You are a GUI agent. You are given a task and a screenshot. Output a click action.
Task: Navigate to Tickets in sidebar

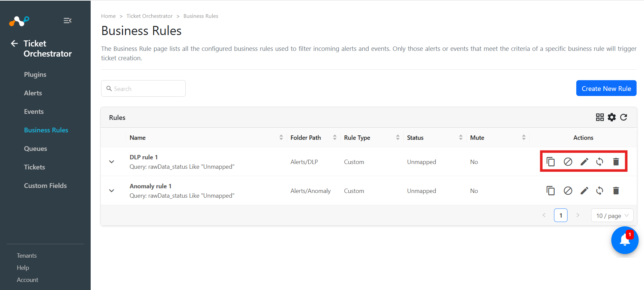[34, 167]
